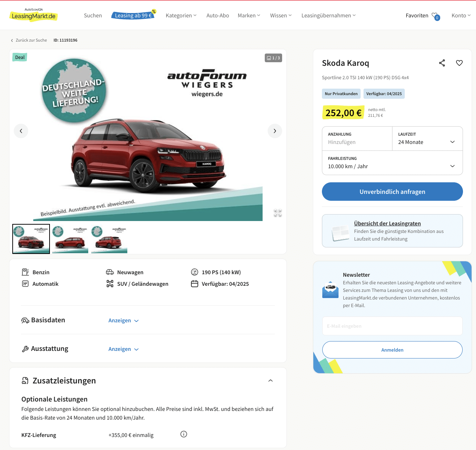The height and width of the screenshot is (450, 476).
Task: Open the Marken menu
Action: 249,16
